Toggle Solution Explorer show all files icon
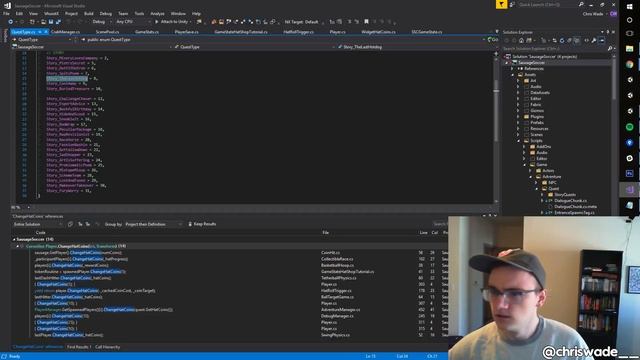Image resolution: width=640 pixels, height=360 pixels. (577, 40)
